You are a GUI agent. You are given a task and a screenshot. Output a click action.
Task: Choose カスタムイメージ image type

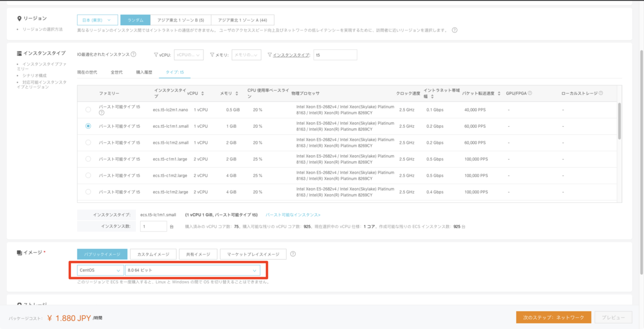coord(153,254)
